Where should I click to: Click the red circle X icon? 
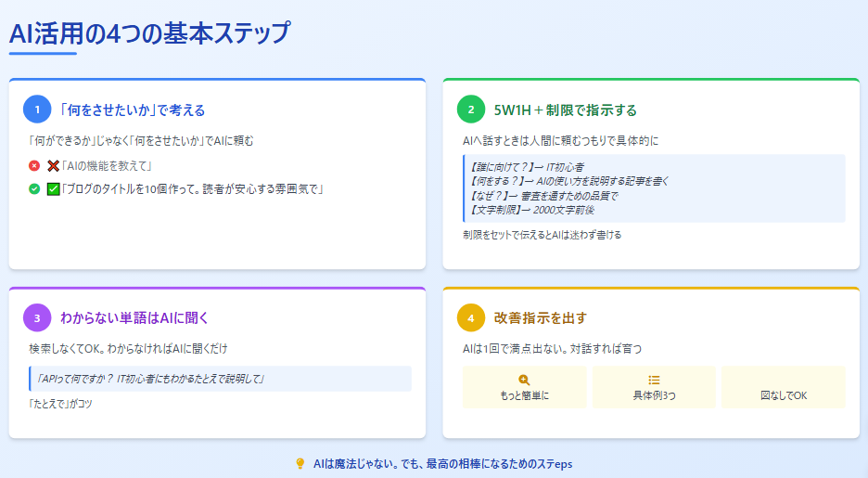[x=34, y=165]
